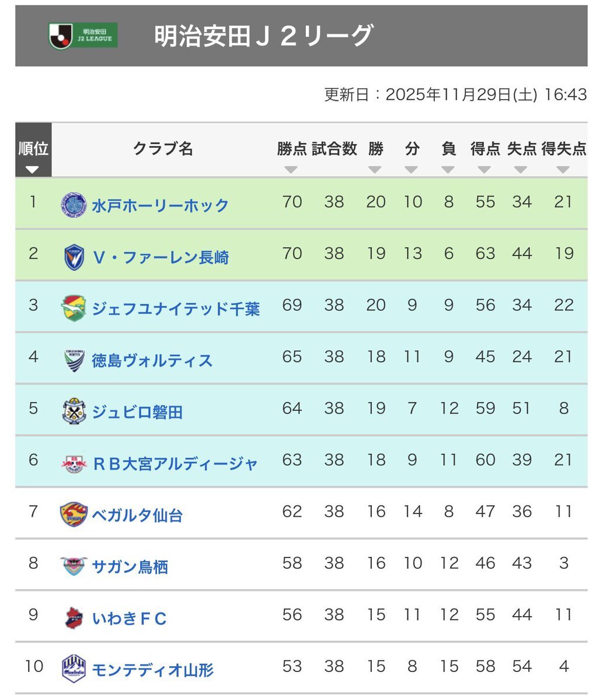This screenshot has height=700, width=603.
Task: Click the モンテディオ山形 club crest
Action: coord(74,669)
